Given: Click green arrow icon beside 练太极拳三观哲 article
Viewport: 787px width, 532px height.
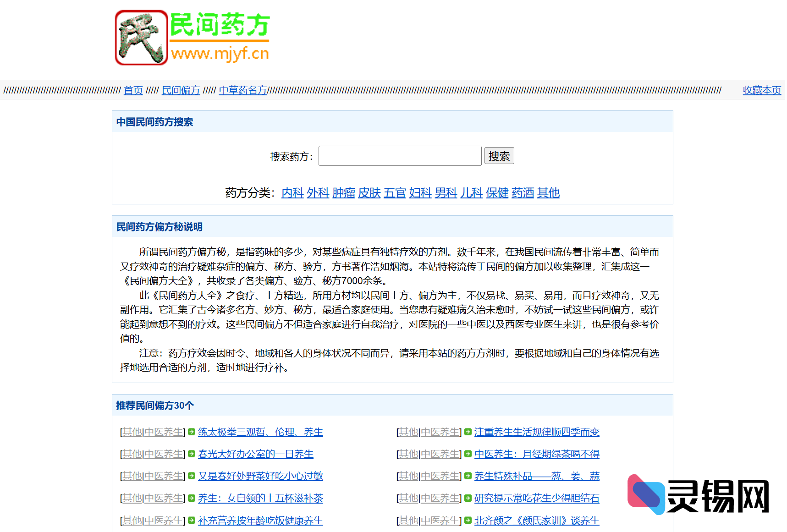Looking at the screenshot, I should pos(191,432).
